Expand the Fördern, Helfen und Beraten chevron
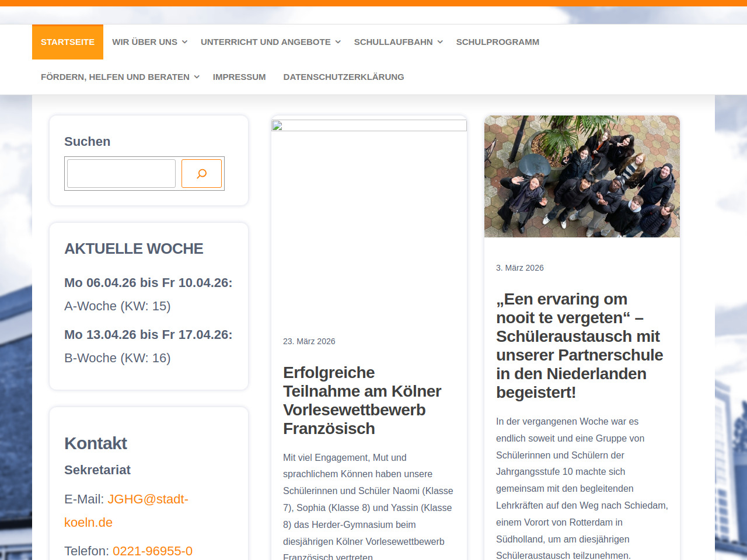747x560 pixels. click(x=197, y=77)
